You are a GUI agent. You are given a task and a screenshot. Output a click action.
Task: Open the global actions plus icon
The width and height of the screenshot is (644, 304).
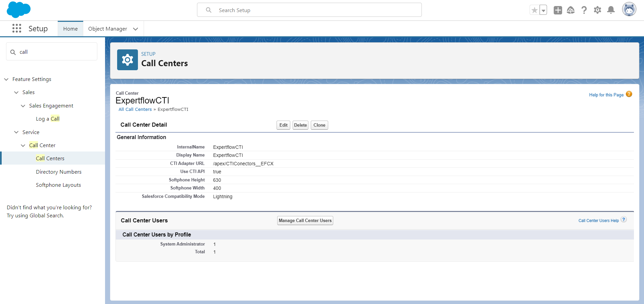point(558,10)
